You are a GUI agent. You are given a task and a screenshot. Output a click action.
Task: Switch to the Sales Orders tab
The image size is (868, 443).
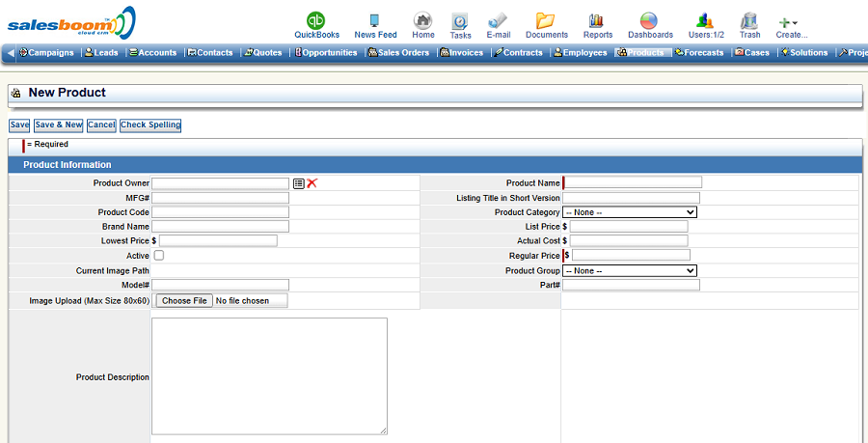[398, 53]
